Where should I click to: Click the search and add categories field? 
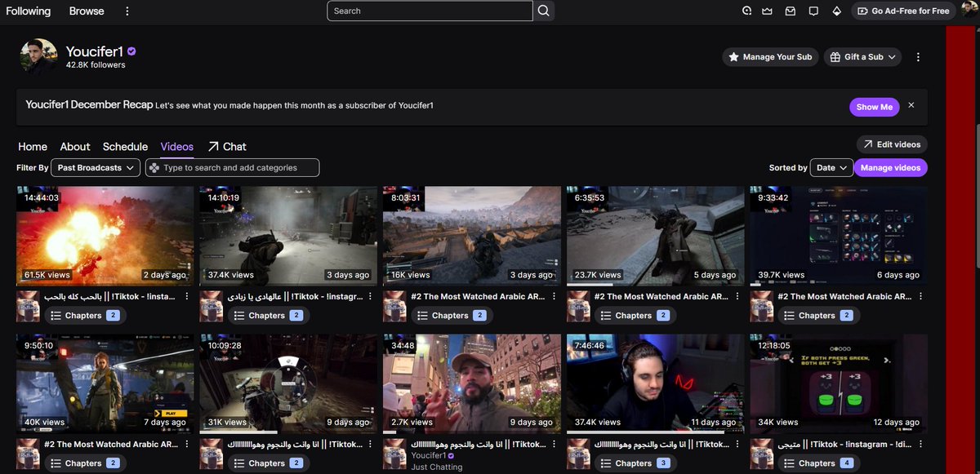click(x=232, y=168)
